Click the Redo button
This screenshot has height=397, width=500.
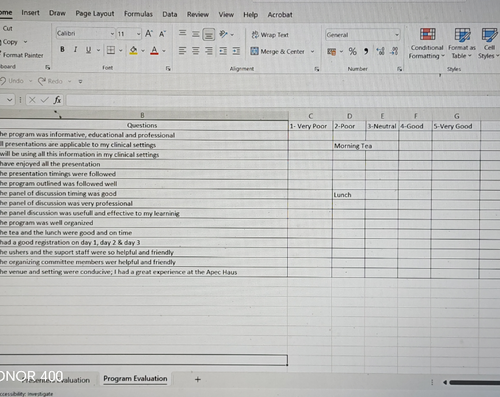(50, 81)
